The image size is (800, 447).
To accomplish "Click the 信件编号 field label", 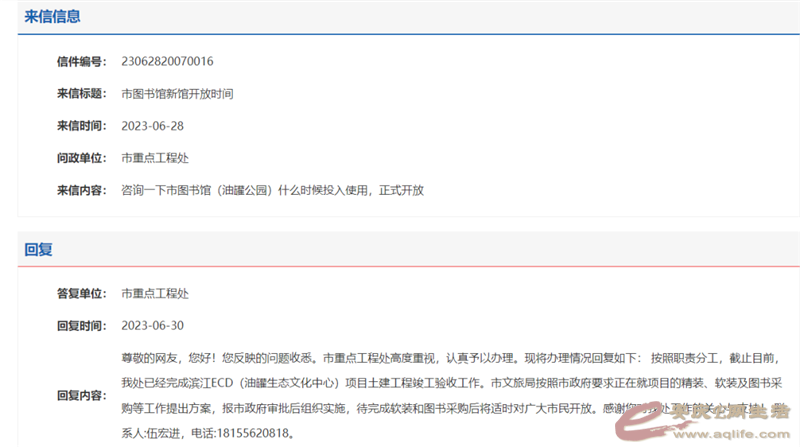I will click(80, 62).
